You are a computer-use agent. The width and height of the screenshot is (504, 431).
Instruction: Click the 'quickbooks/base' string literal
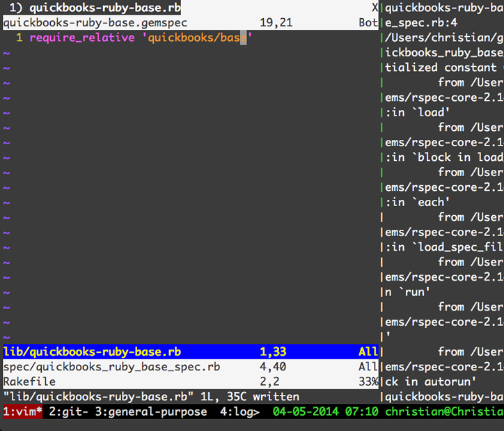point(198,38)
